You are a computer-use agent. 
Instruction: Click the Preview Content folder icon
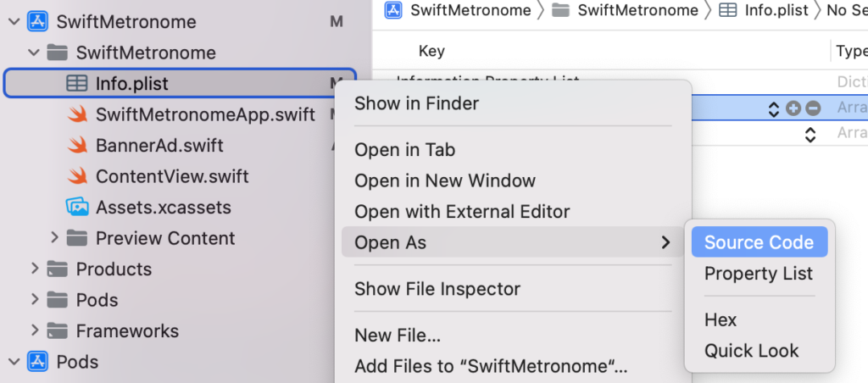pyautogui.click(x=77, y=238)
